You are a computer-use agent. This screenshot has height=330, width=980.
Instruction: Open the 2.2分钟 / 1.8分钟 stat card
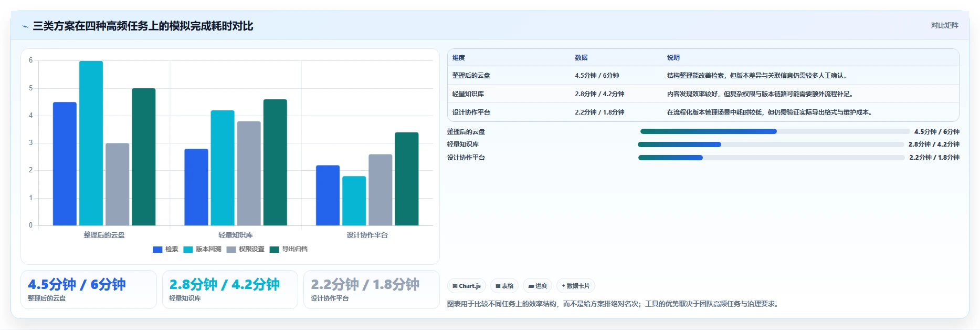pyautogui.click(x=372, y=290)
